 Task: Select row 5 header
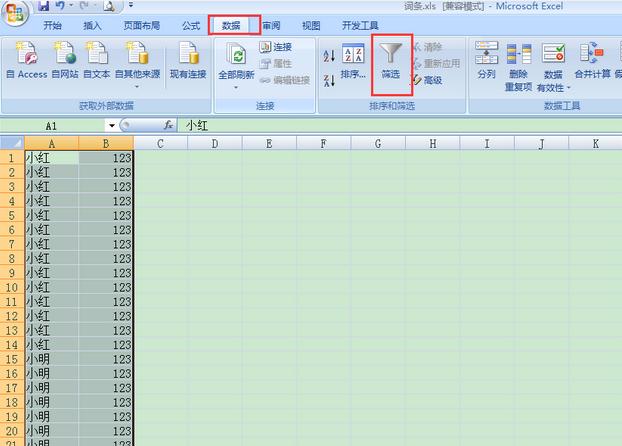point(12,215)
